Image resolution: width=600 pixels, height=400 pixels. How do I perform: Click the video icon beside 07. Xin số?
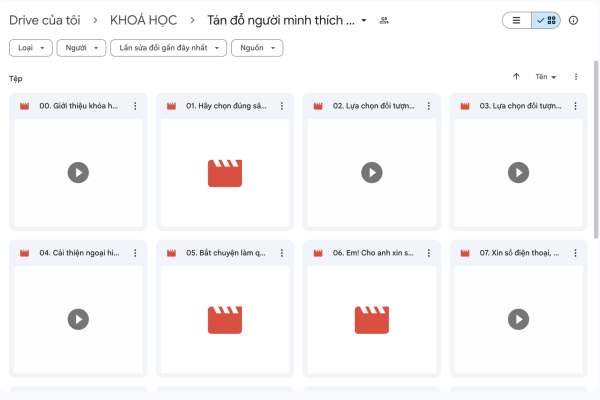tap(465, 253)
